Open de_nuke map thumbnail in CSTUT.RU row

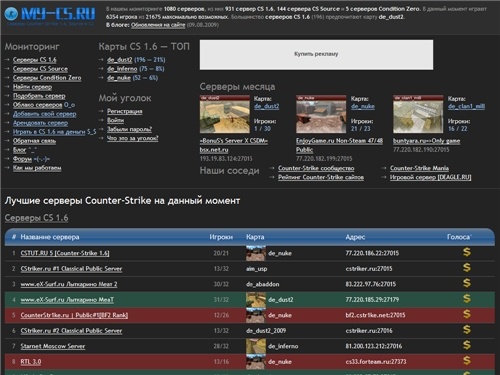click(x=256, y=253)
